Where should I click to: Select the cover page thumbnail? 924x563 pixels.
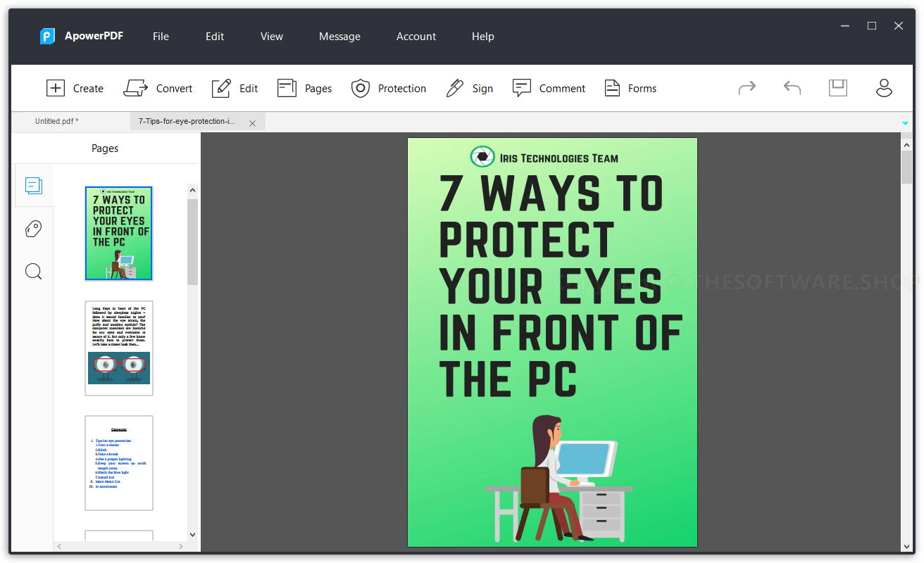pos(119,234)
